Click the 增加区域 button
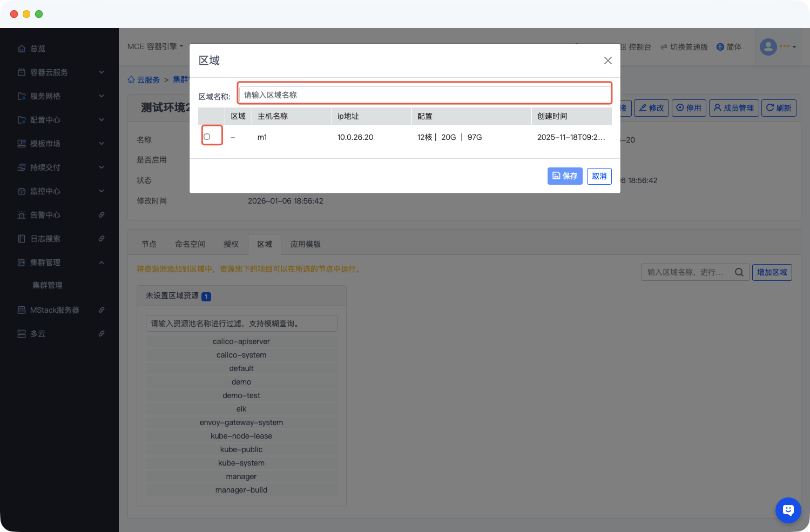This screenshot has height=532, width=810. (772, 272)
